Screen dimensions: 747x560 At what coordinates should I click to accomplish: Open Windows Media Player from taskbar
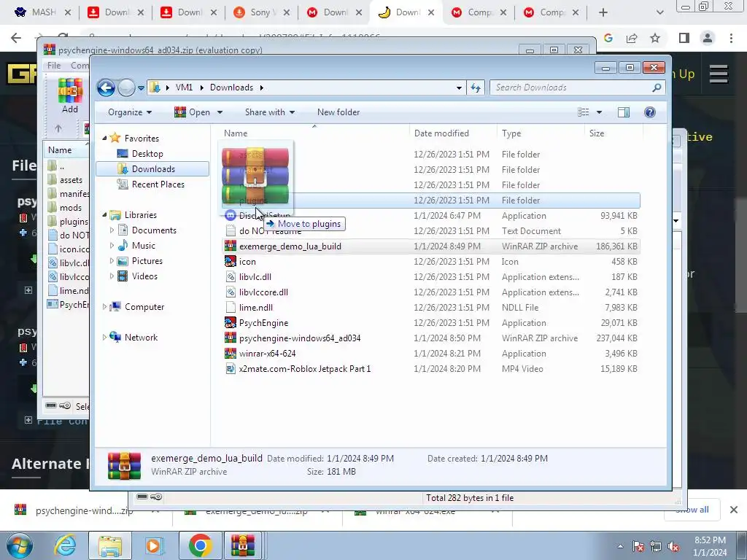[x=153, y=546]
